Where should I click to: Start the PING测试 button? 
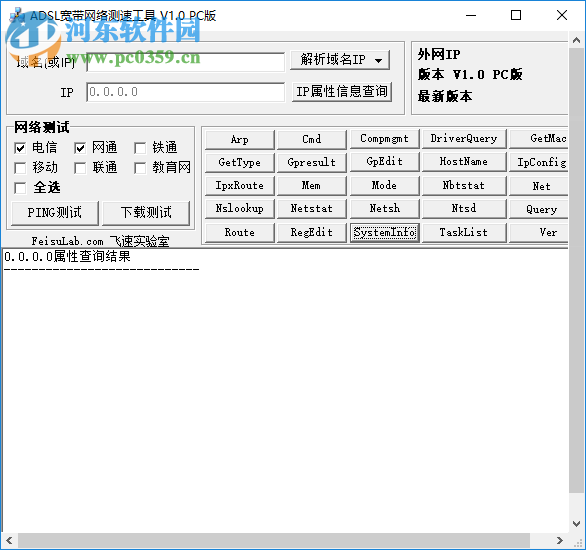55,213
